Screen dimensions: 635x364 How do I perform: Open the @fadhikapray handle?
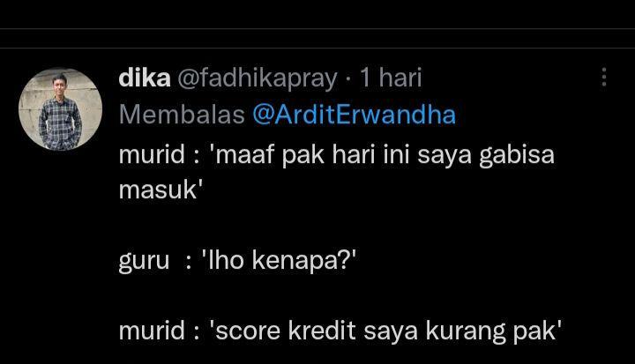coord(258,78)
